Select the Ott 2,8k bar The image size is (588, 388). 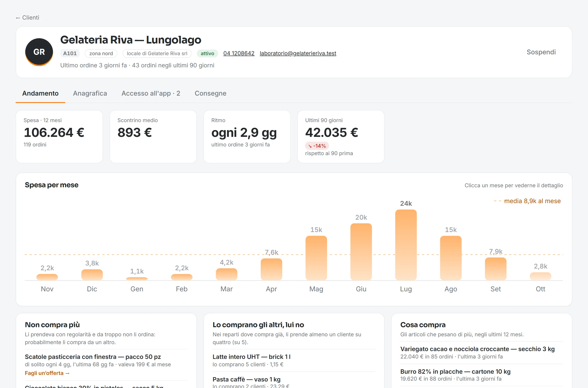[541, 276]
